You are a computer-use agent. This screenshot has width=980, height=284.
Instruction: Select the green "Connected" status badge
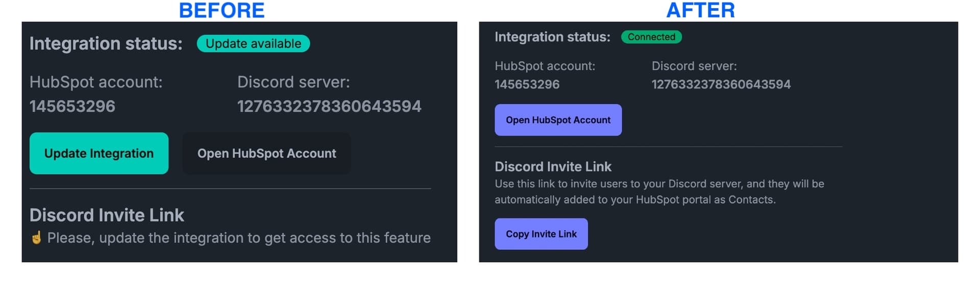[x=651, y=37]
